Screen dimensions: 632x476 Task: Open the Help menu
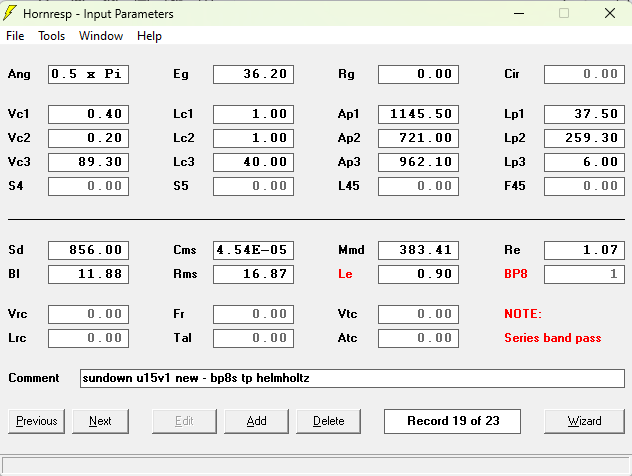(x=149, y=36)
